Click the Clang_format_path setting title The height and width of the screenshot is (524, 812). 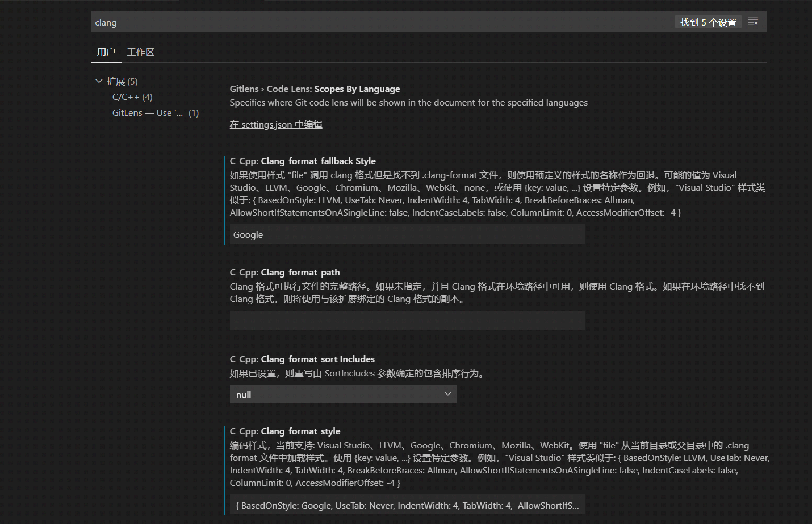tap(284, 272)
